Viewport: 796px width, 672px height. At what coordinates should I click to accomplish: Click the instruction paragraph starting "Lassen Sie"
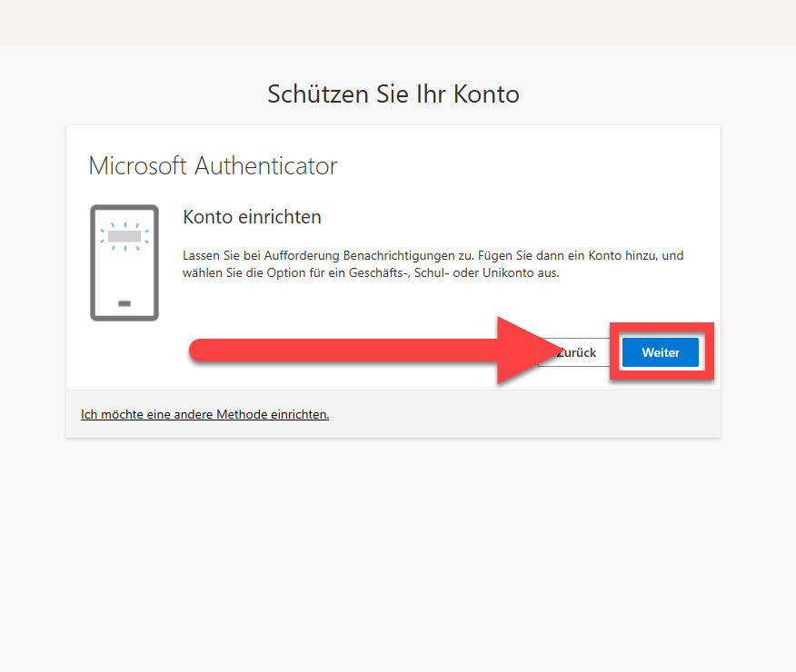coord(433,263)
